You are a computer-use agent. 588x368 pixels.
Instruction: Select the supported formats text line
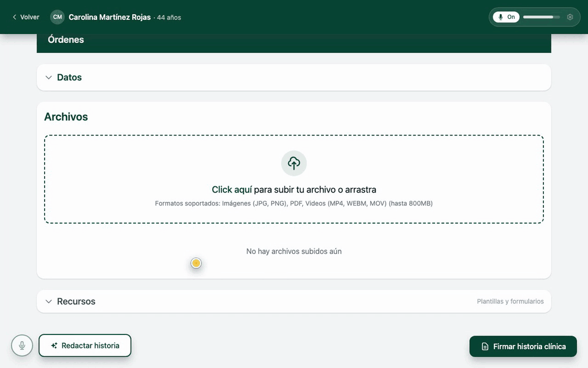point(293,204)
